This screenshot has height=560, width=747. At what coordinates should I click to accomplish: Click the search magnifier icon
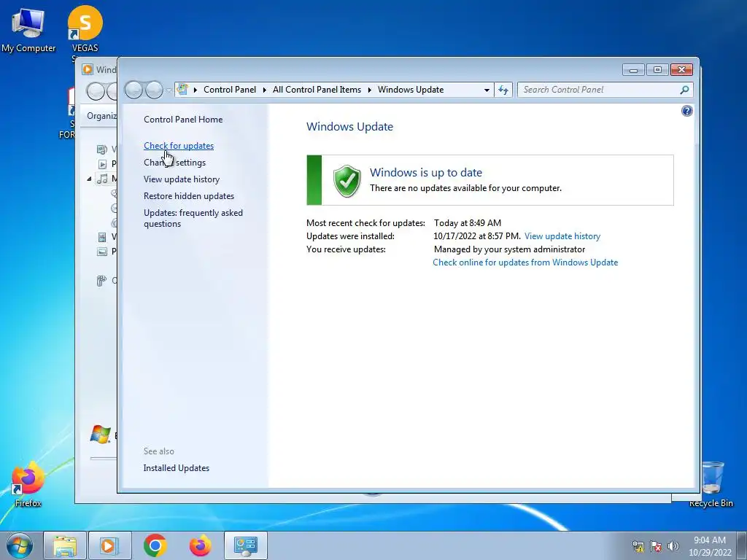[684, 90]
